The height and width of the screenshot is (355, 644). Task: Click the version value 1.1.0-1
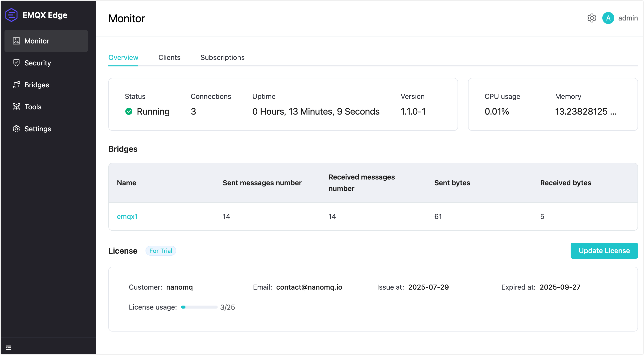[413, 112]
